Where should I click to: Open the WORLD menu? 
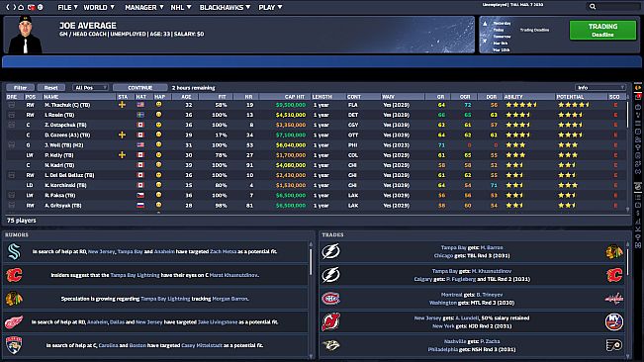point(99,7)
